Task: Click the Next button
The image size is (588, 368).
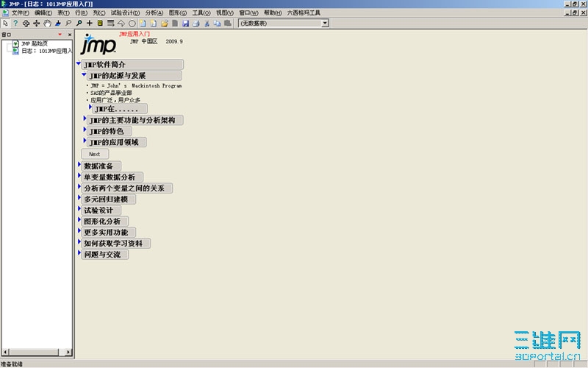Action: [95, 154]
